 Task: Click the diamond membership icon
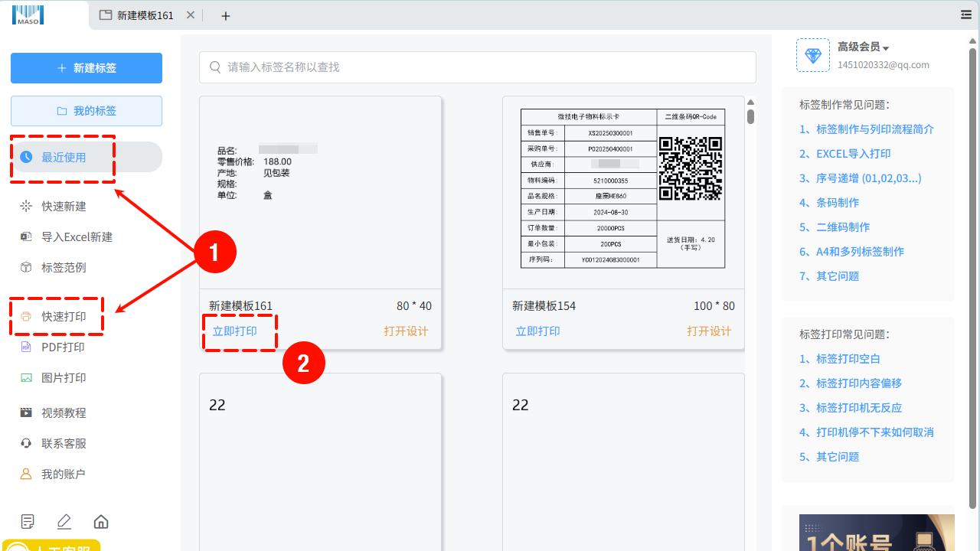click(x=813, y=55)
